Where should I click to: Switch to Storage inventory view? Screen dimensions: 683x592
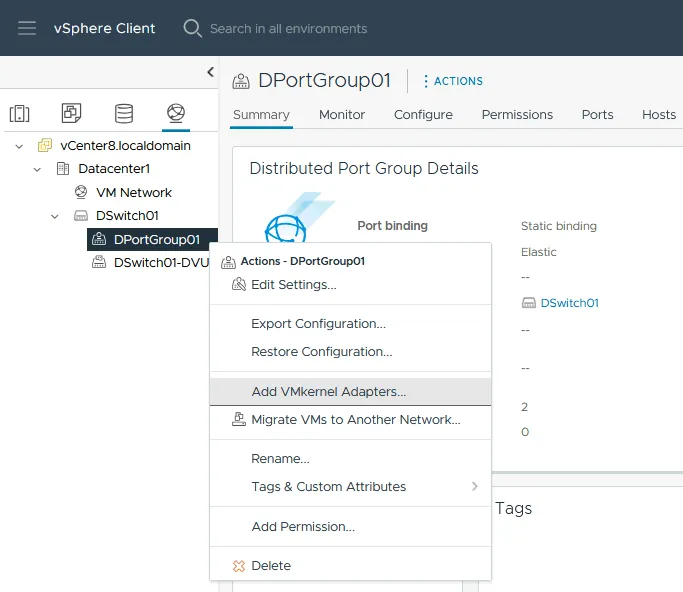[124, 114]
